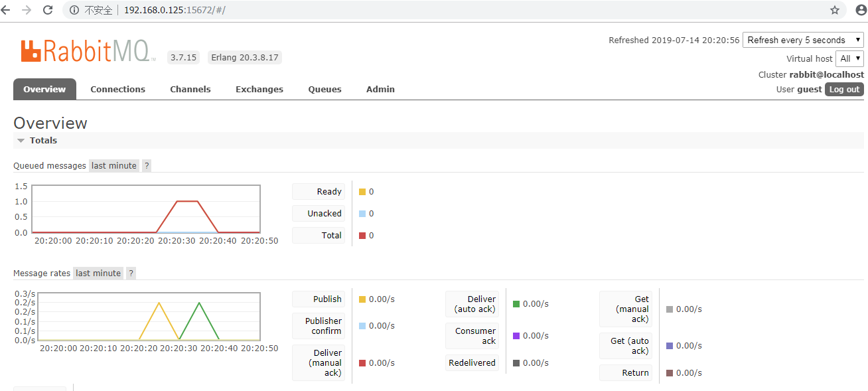
Task: Click the Publish legend label
Action: (x=319, y=299)
